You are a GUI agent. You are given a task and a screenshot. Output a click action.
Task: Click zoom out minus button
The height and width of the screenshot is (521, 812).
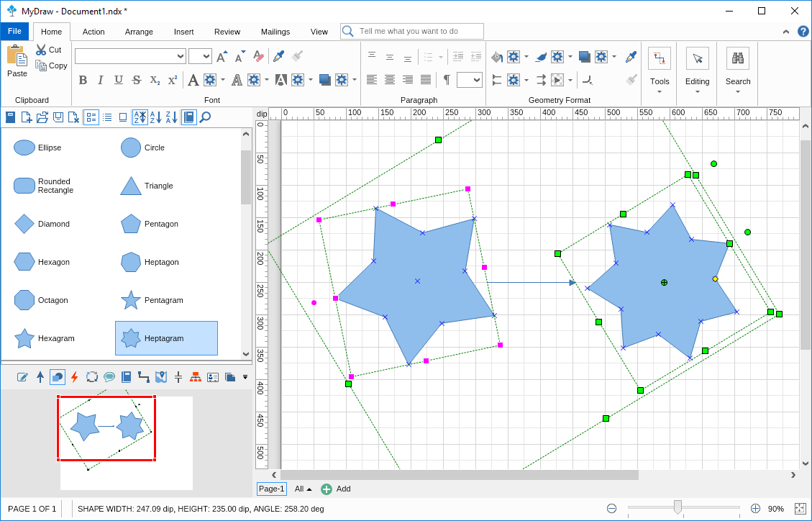[x=611, y=509]
